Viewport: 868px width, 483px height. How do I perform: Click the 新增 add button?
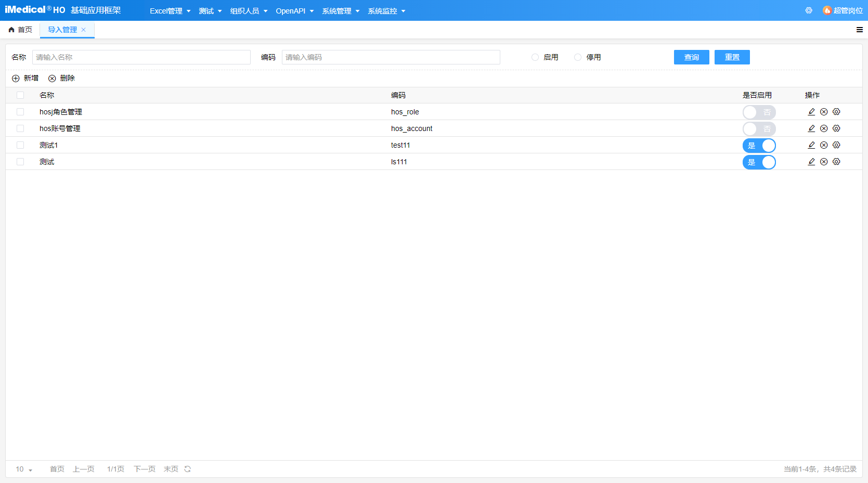(25, 78)
